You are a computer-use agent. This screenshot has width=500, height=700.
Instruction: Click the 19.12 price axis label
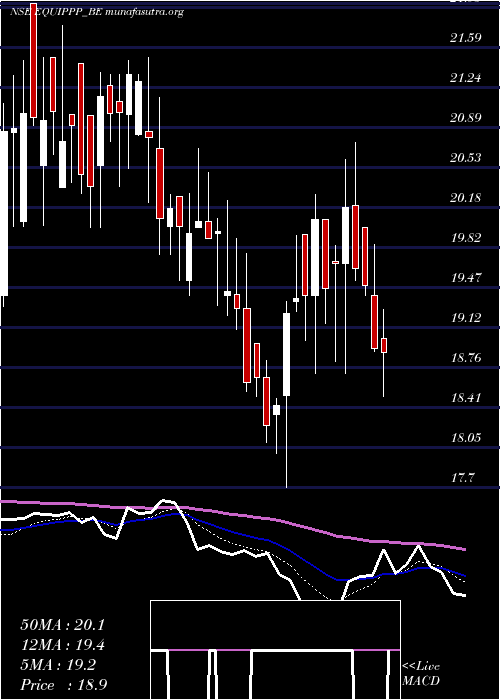tap(466, 317)
